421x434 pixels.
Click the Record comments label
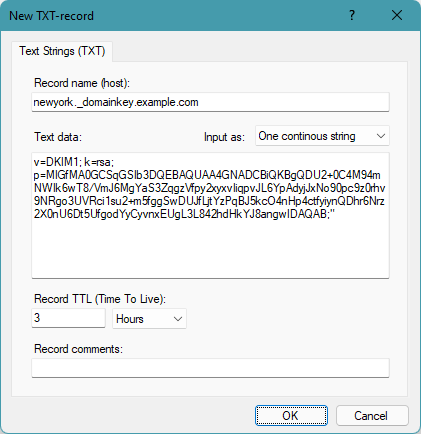click(x=78, y=349)
